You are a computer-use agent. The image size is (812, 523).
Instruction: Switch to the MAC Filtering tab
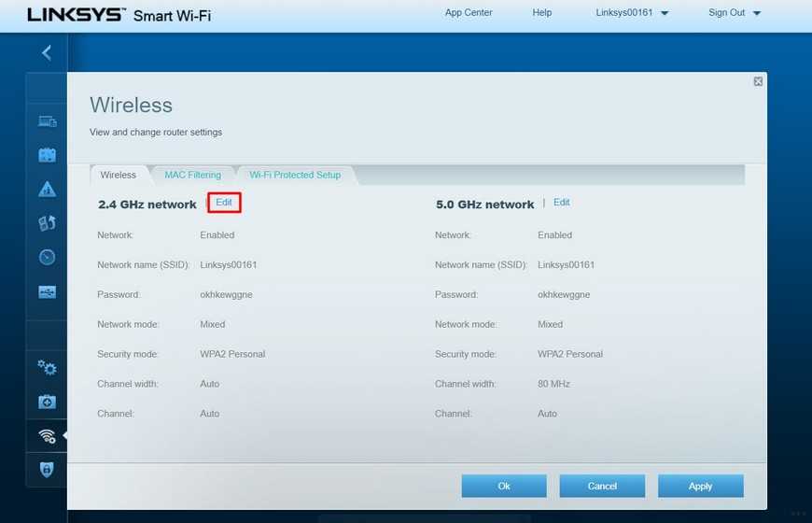coord(192,175)
